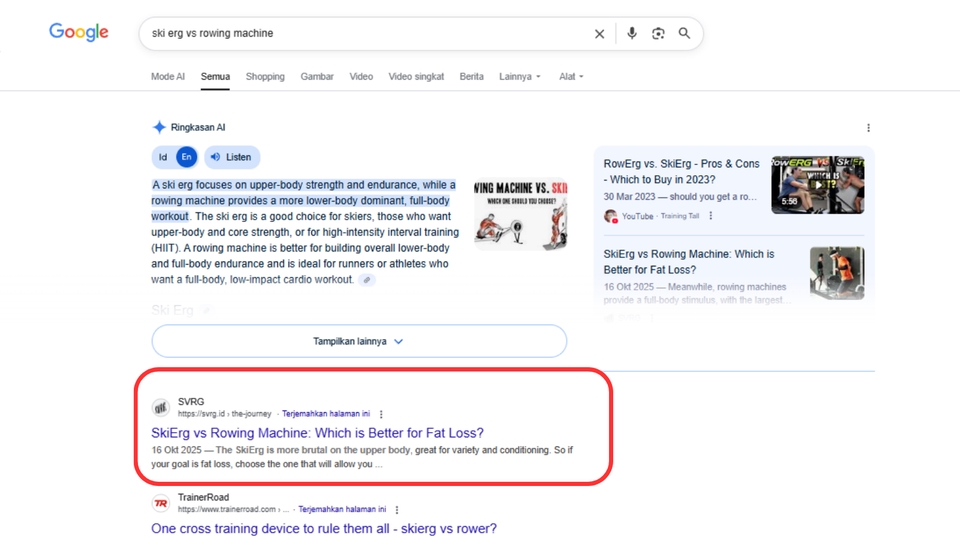Viewport: 960px width, 540px height.
Task: Click Terjemahkan halaman ini for SVRG
Action: click(326, 414)
